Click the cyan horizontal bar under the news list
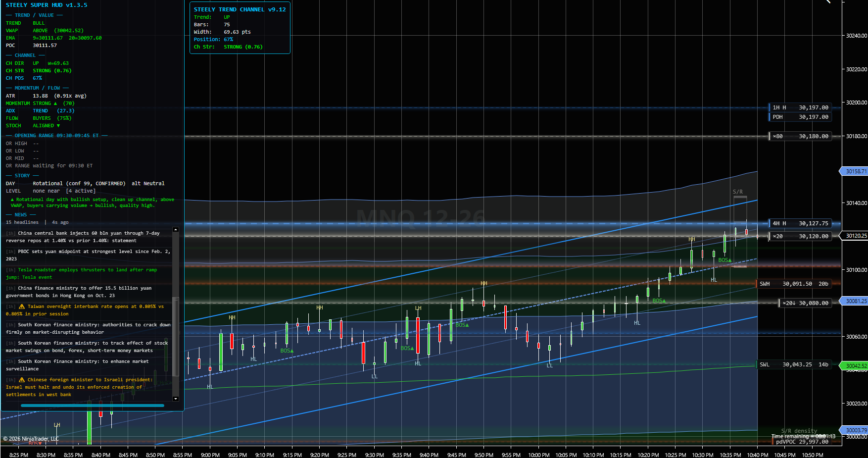Image resolution: width=868 pixels, height=458 pixels. [93, 406]
